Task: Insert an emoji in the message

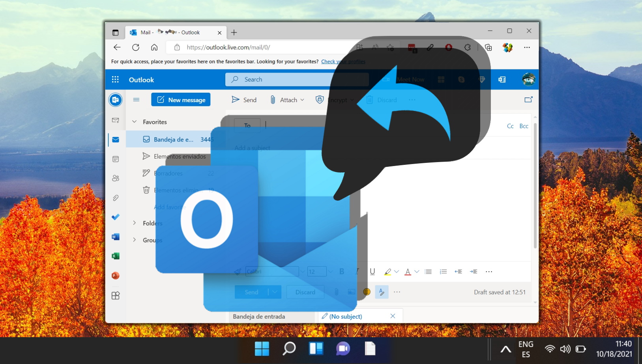Action: point(367,292)
